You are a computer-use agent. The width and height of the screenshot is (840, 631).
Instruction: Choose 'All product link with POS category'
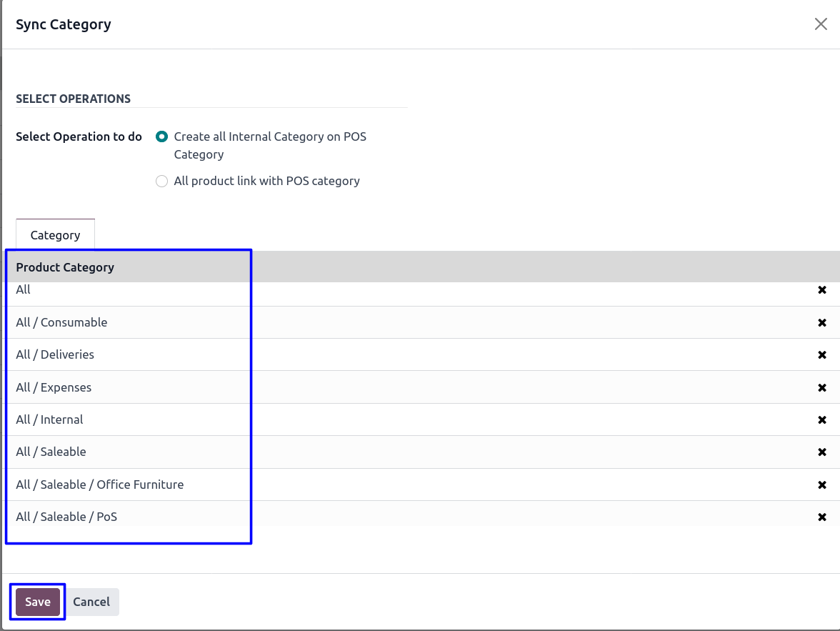162,182
